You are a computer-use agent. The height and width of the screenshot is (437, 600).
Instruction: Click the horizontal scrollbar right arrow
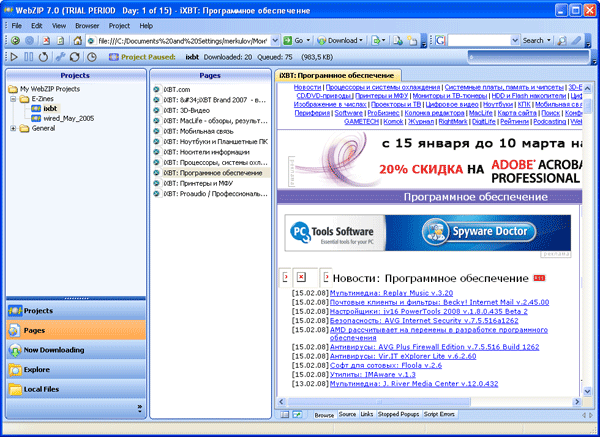[x=577, y=402]
